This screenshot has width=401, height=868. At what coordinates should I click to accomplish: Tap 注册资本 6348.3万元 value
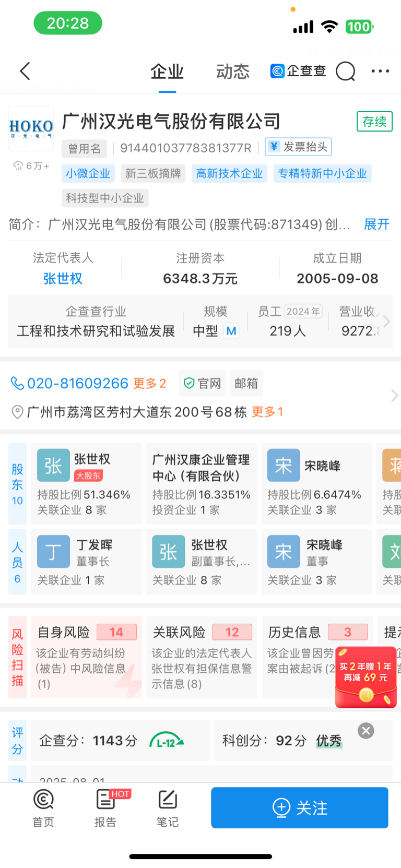(x=200, y=279)
